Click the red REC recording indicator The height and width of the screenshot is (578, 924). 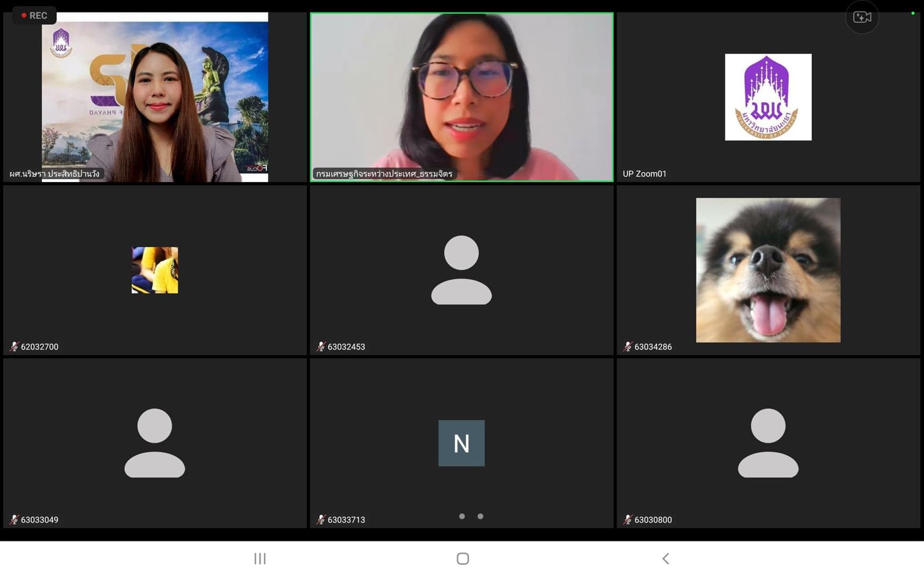point(34,16)
